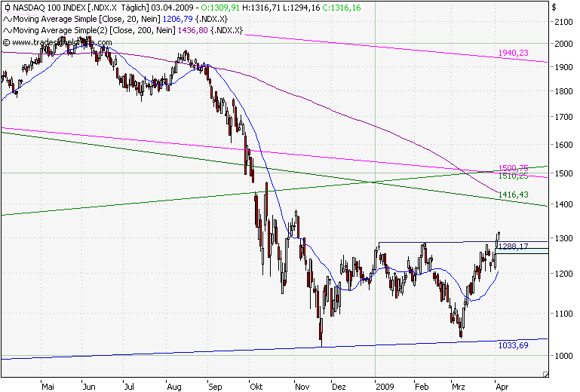Image resolution: width=580 pixels, height=392 pixels.
Task: Click the Aug month label on the time axis
Action: (174, 387)
